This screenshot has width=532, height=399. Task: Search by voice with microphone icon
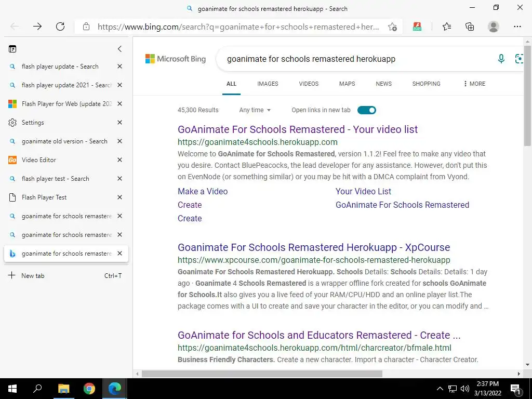(x=501, y=59)
